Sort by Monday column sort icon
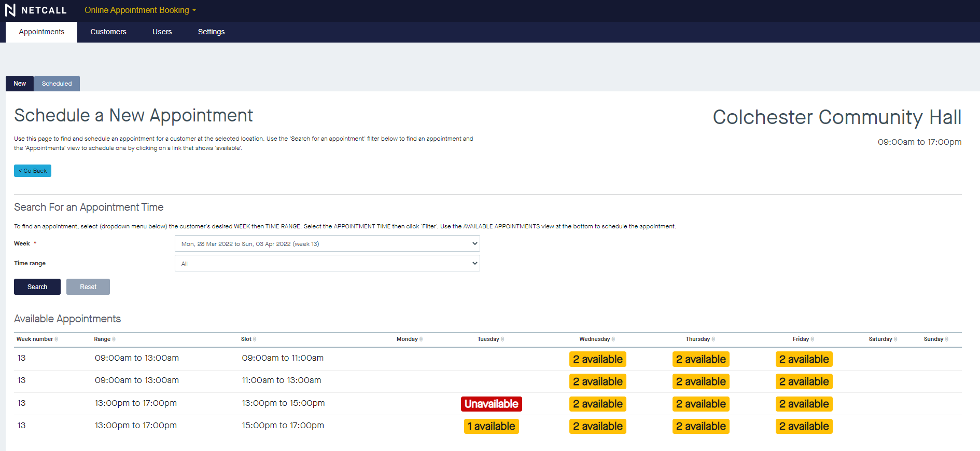The width and height of the screenshot is (980, 451). pyautogui.click(x=421, y=339)
